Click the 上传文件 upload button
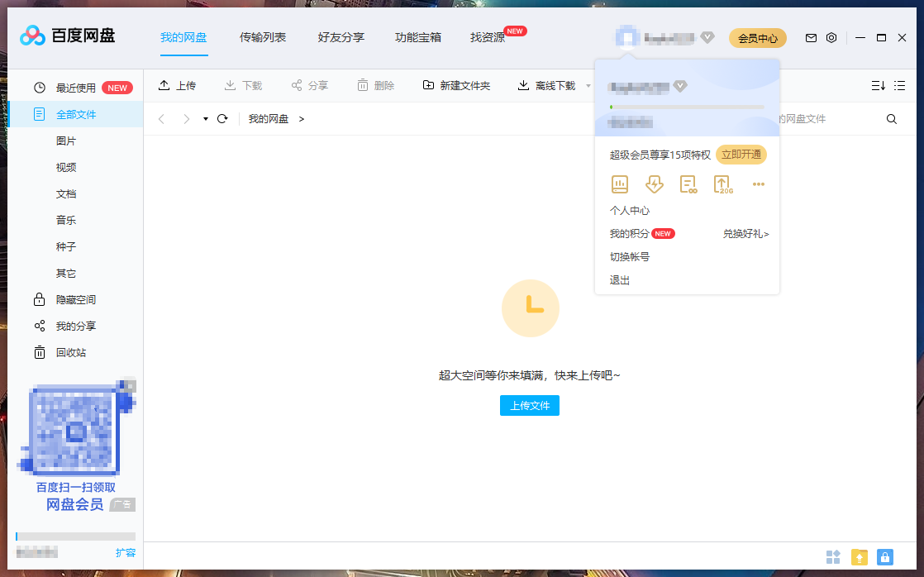924x577 pixels. tap(530, 405)
